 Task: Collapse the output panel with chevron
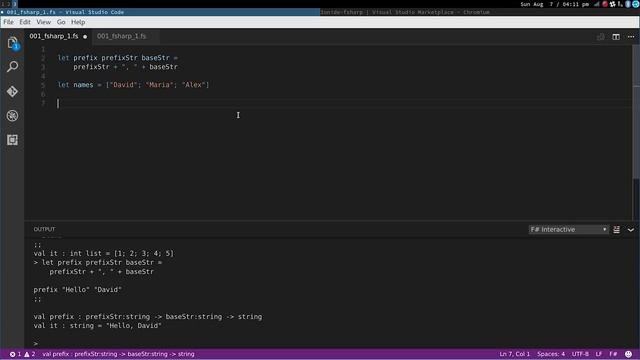click(x=631, y=230)
